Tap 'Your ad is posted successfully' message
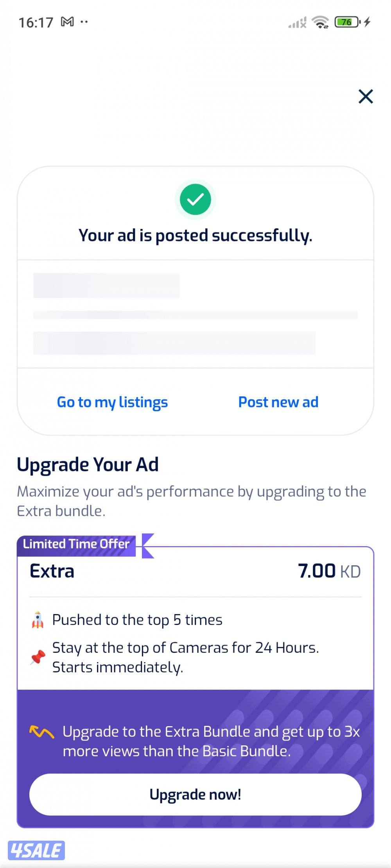391x868 pixels. click(x=195, y=236)
